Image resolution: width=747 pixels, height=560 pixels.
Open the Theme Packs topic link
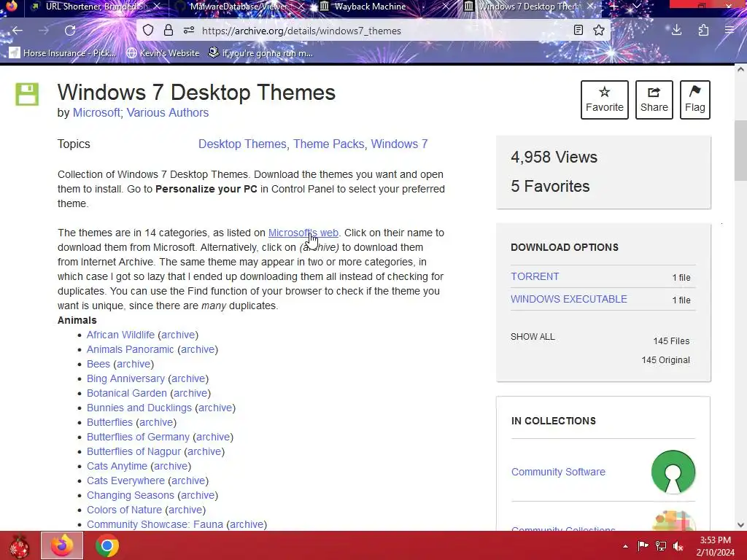click(329, 144)
